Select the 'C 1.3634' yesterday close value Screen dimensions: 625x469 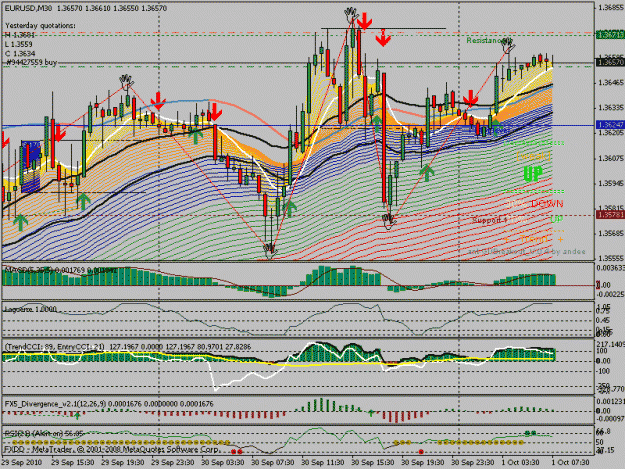(x=20, y=53)
